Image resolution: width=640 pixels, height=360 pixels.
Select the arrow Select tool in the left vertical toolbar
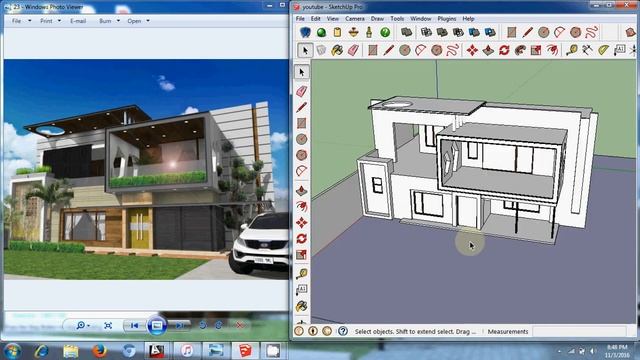coord(302,72)
